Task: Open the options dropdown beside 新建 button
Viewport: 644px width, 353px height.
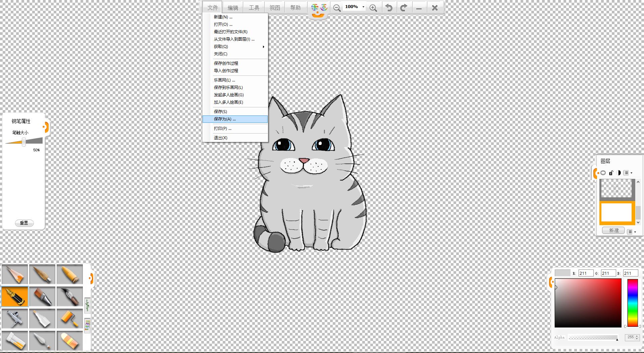Action: 632,232
